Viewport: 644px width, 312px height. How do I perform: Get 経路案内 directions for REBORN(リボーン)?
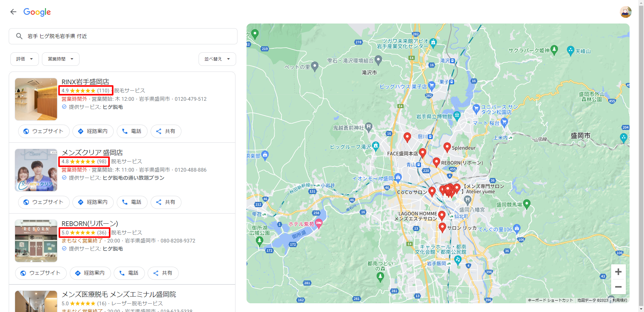click(x=90, y=273)
